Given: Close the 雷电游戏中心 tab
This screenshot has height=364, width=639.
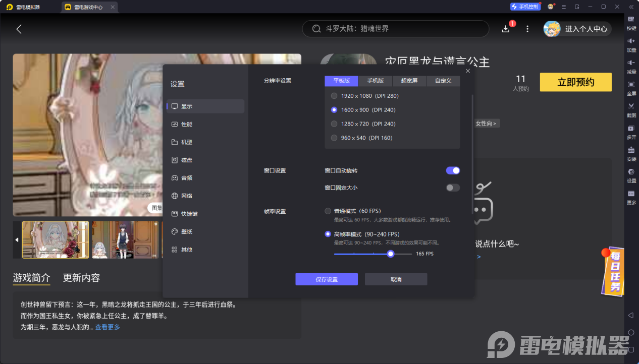Looking at the screenshot, I should coord(113,7).
